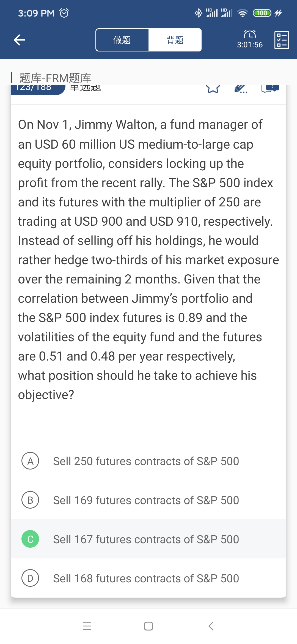This screenshot has height=644, width=297.
Task: Tap the 3:01:56 countdown timer text
Action: pos(250,45)
